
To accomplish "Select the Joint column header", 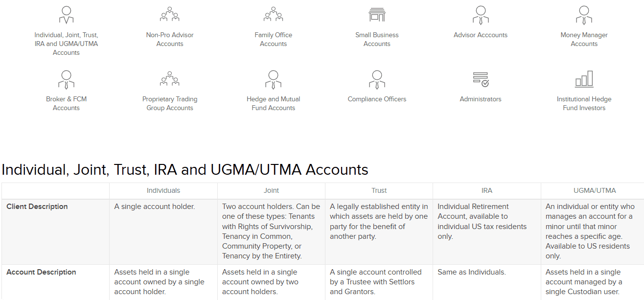I will point(271,190).
